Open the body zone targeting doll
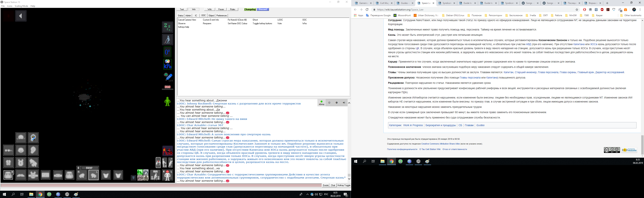 pyautogui.click(x=168, y=175)
